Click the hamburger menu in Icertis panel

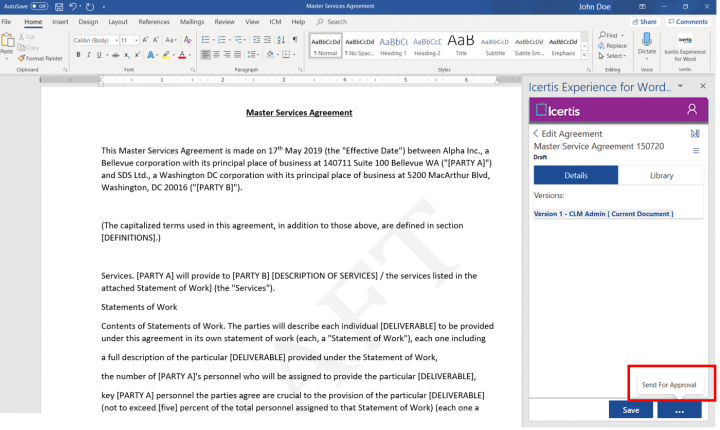click(696, 150)
